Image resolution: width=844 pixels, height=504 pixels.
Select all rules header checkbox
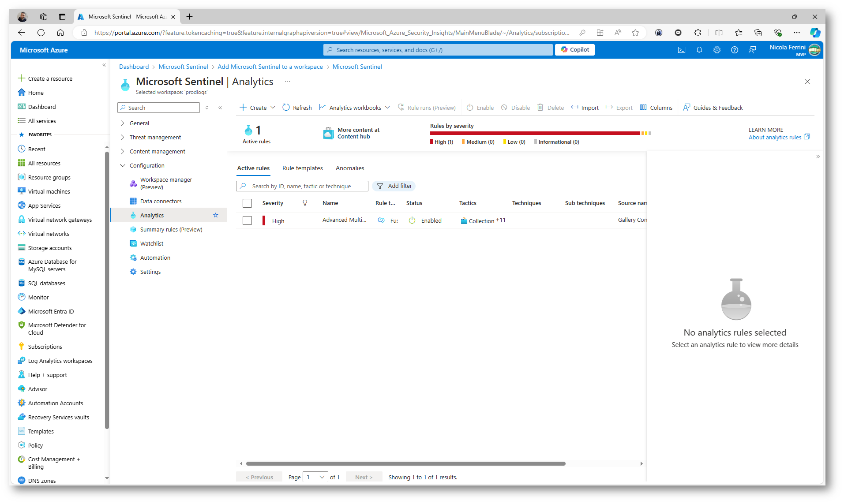pos(247,203)
